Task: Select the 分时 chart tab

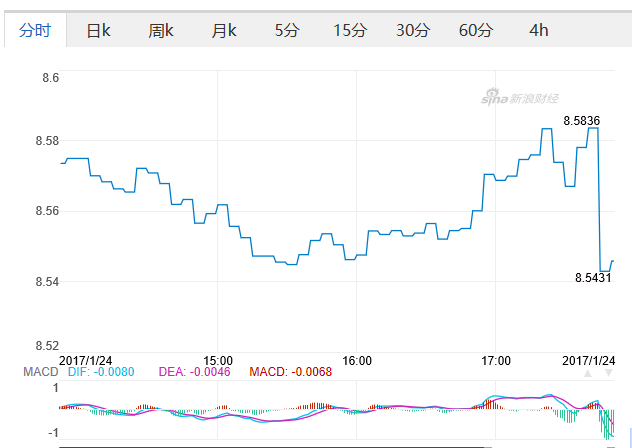Action: click(x=34, y=30)
